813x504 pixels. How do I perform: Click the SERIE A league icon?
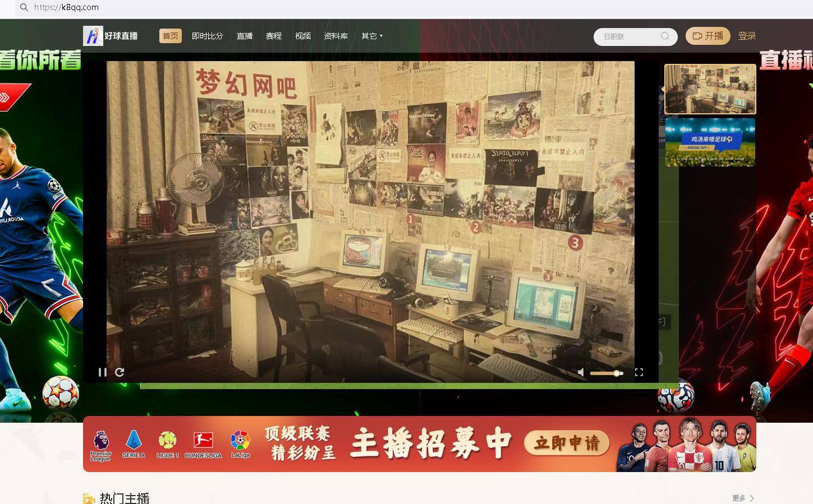(x=133, y=444)
